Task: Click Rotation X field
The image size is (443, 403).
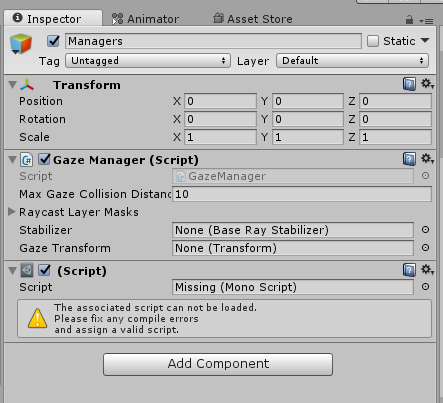Action: click(x=220, y=119)
